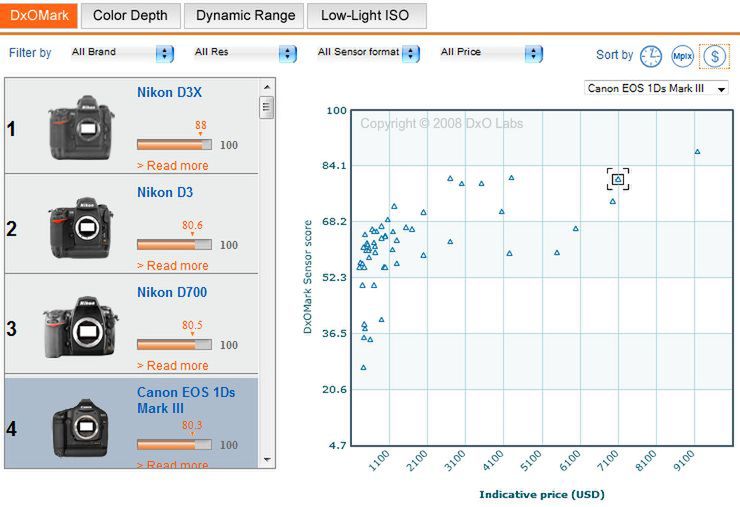This screenshot has height=507, width=740.
Task: Click the Nikon D3X score bar at 88
Action: click(x=174, y=145)
